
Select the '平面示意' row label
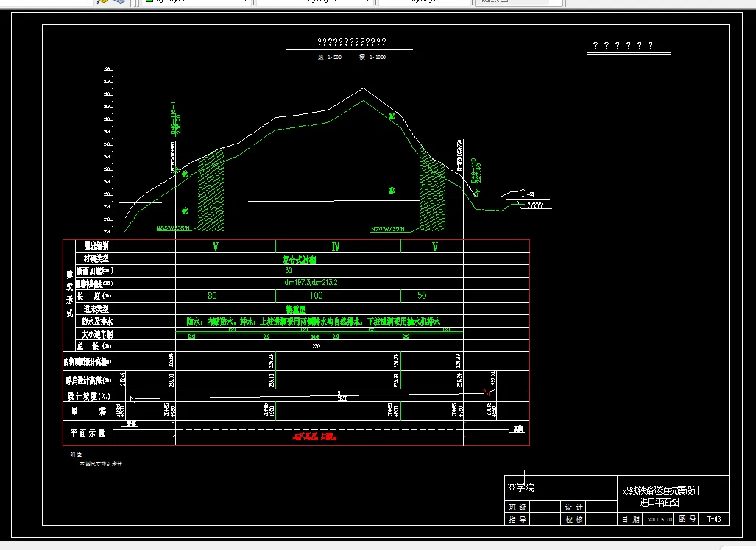88,434
